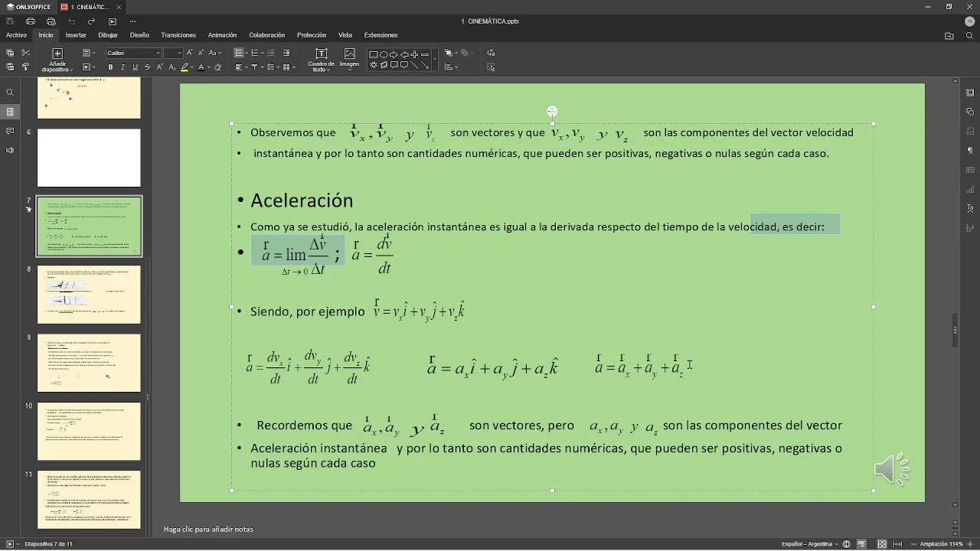Select slide 8 thumbnail

(89, 295)
